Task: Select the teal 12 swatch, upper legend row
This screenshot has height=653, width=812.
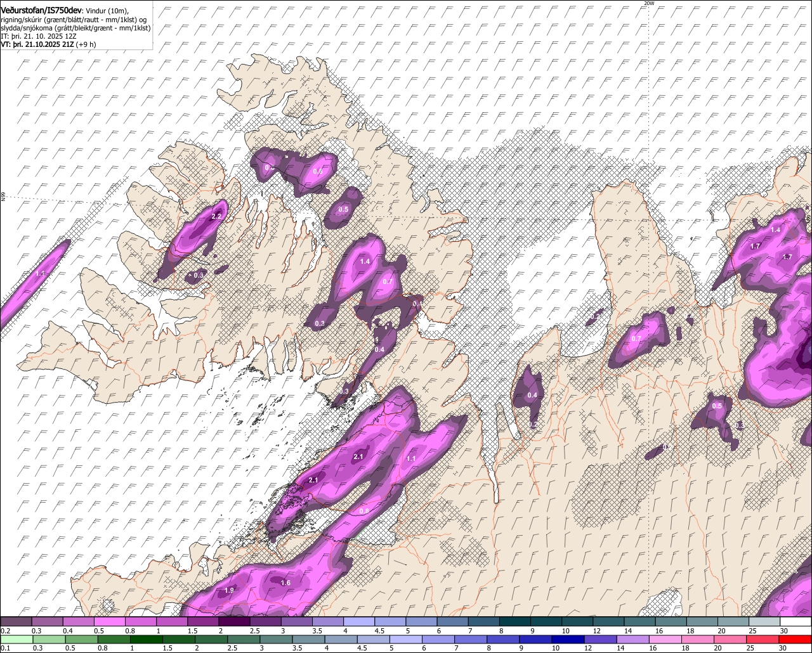Action: coord(609,621)
